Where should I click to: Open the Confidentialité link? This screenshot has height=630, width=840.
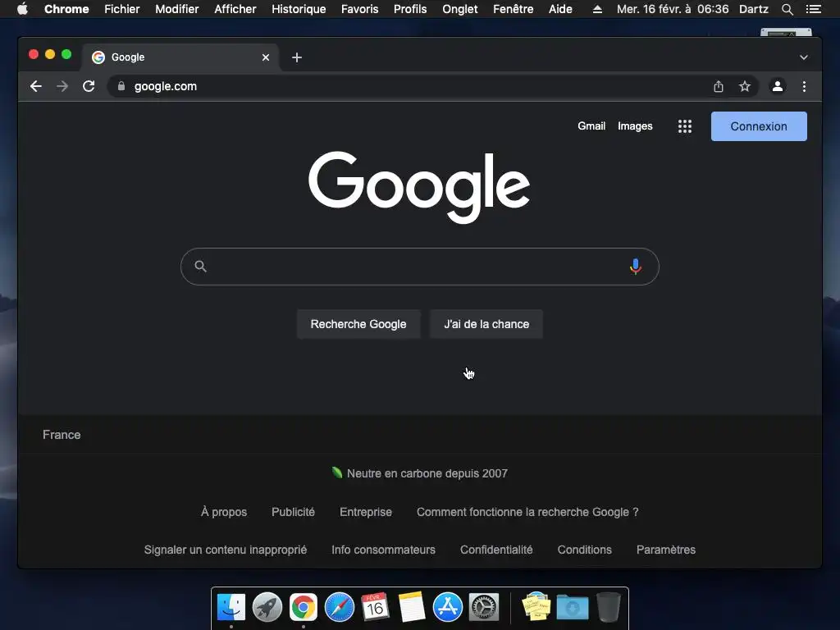[x=496, y=550]
